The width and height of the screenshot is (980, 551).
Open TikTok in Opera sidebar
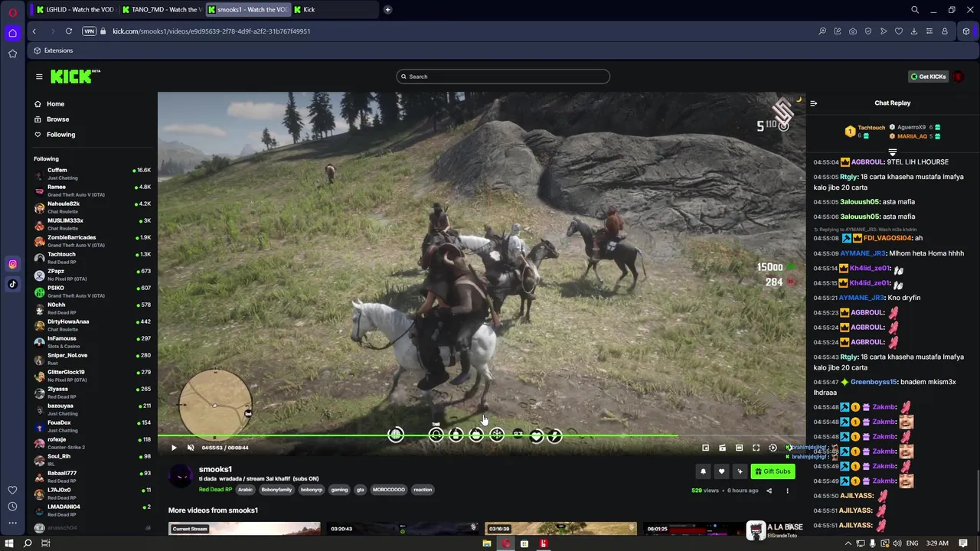click(12, 284)
